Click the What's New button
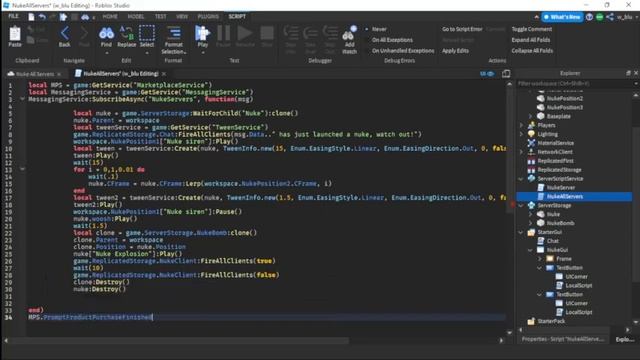640x360 pixels. (562, 17)
